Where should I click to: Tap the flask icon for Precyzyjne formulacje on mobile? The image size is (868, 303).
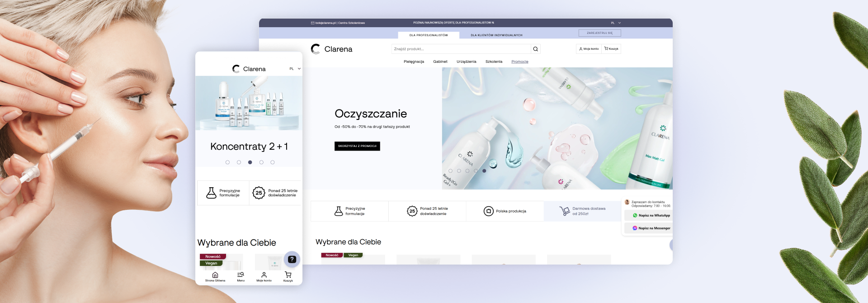(x=211, y=193)
